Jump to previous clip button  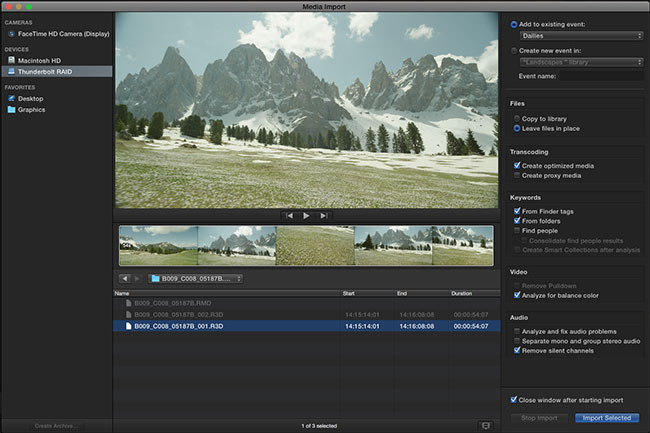click(289, 215)
